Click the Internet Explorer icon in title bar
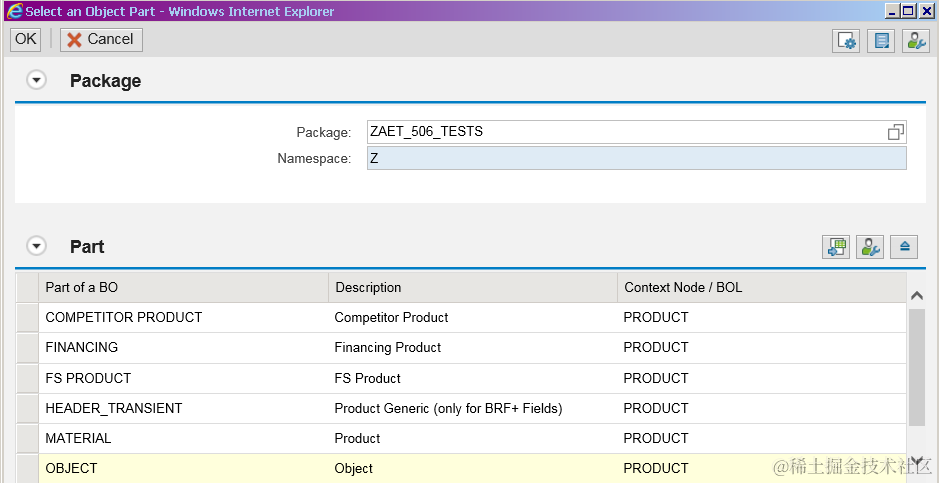 tap(13, 11)
